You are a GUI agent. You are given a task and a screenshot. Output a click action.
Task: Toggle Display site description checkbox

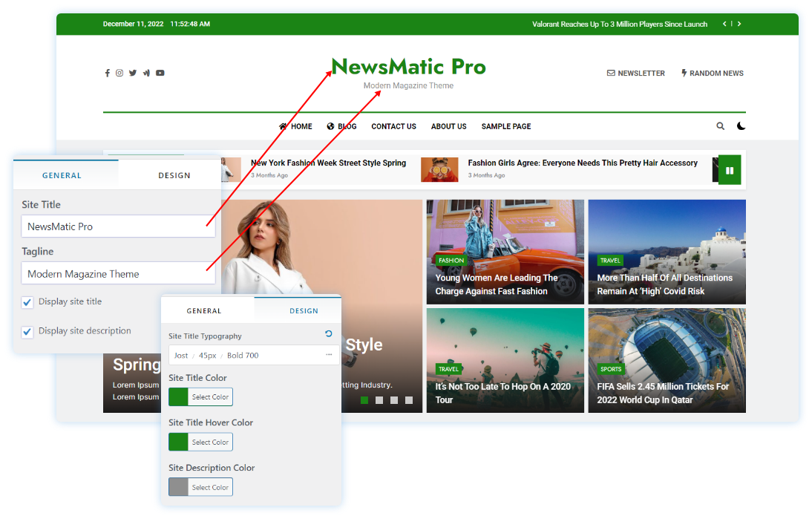(x=27, y=332)
